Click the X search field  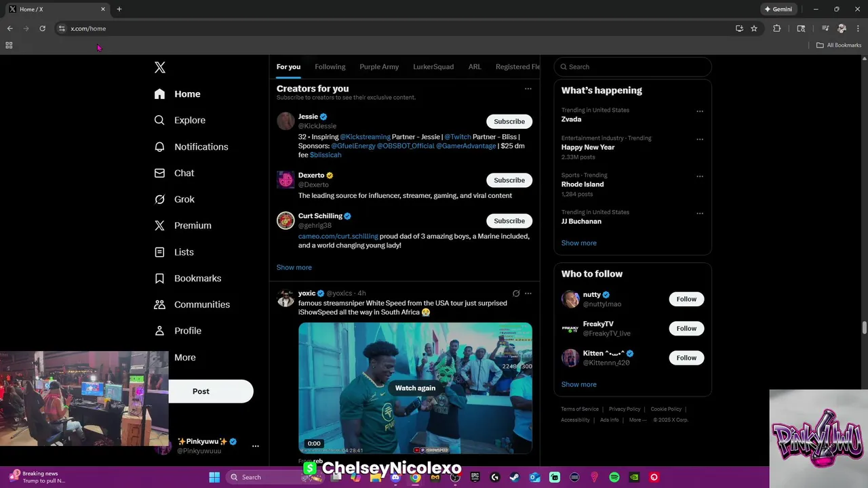click(633, 67)
